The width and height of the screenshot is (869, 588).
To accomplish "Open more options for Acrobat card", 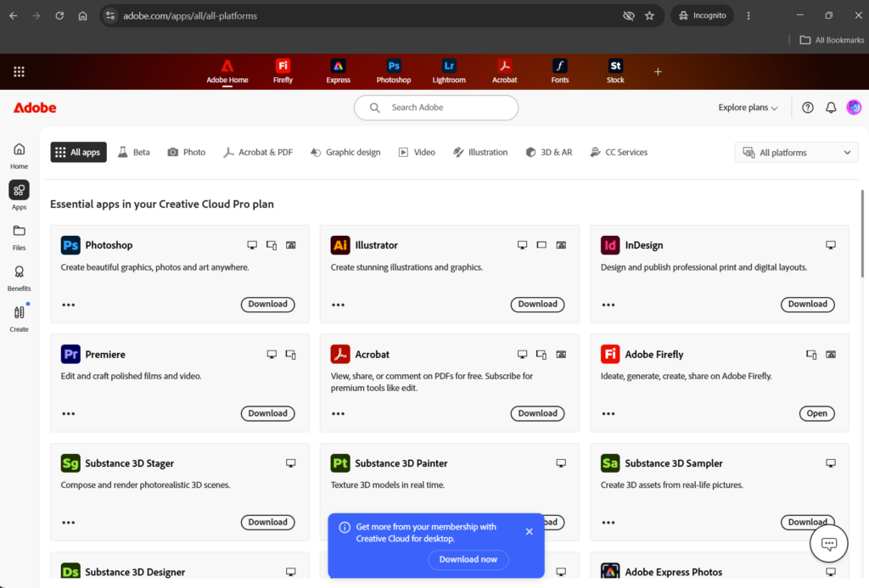I will click(x=338, y=414).
